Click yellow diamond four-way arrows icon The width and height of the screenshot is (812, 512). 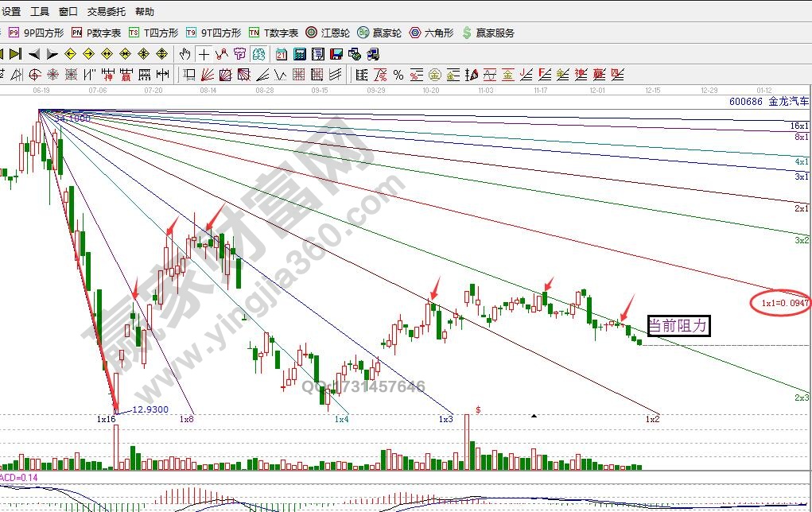(161, 54)
